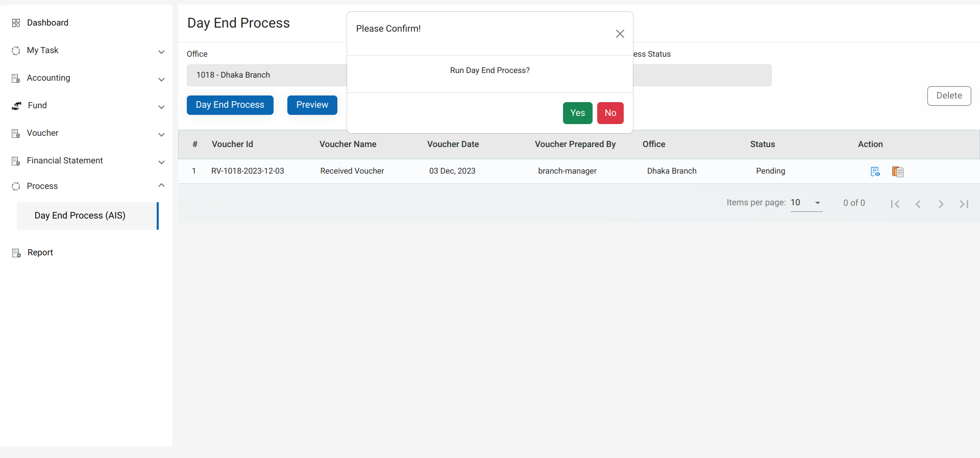Click the Process circular icon
980x458 pixels.
[16, 186]
